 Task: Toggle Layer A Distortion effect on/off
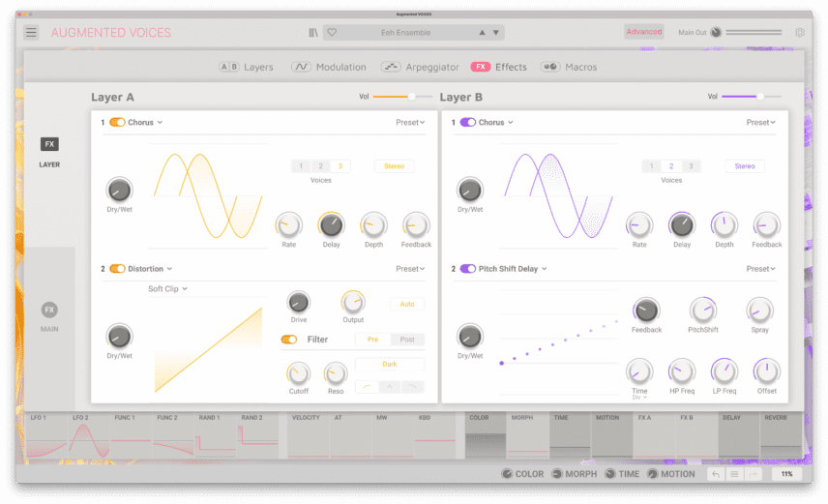click(x=117, y=268)
